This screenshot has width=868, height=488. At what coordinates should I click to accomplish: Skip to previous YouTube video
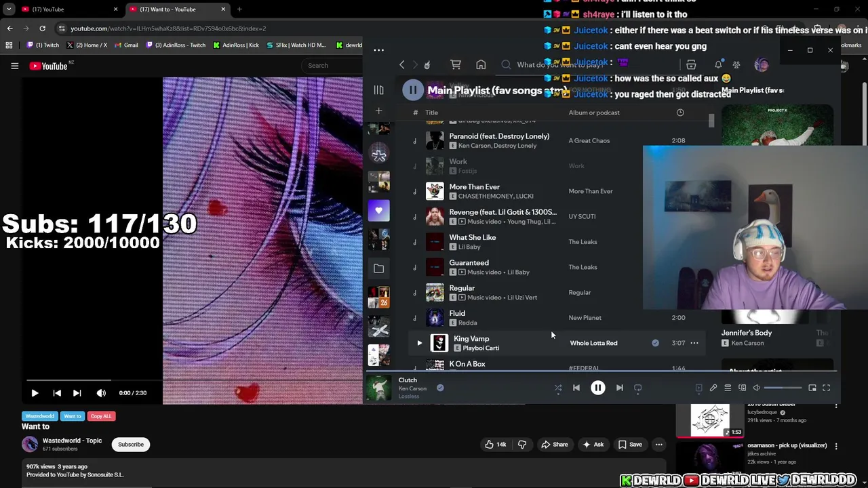pos(57,393)
